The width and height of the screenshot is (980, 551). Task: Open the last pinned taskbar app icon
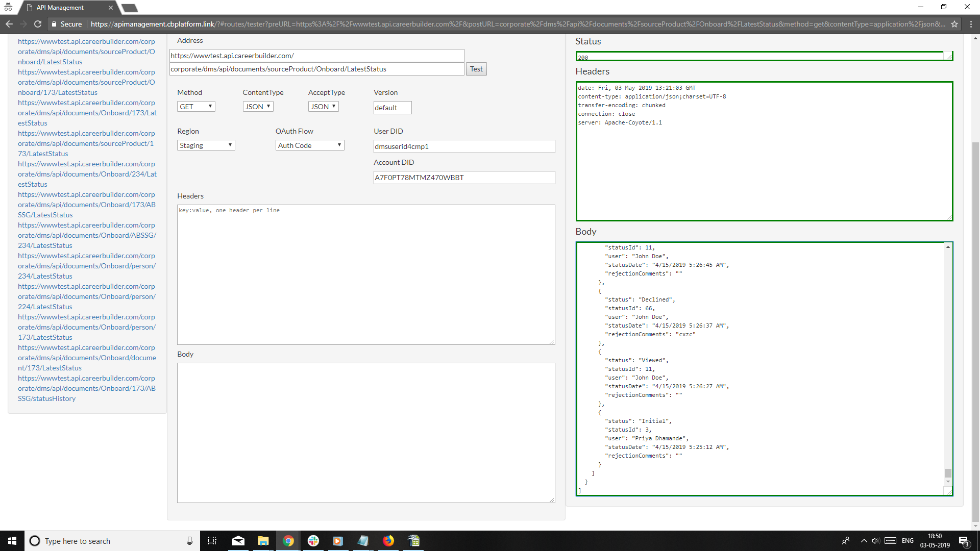click(414, 541)
